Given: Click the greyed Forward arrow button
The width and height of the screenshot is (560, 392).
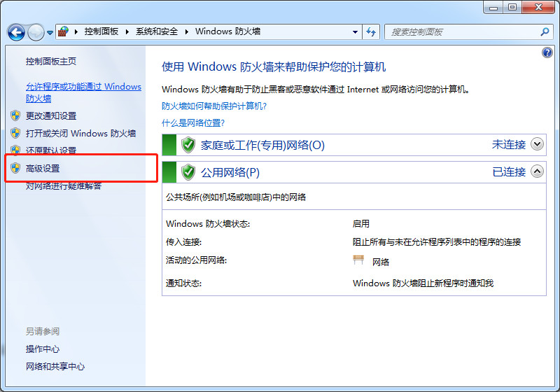Looking at the screenshot, I should 36,32.
